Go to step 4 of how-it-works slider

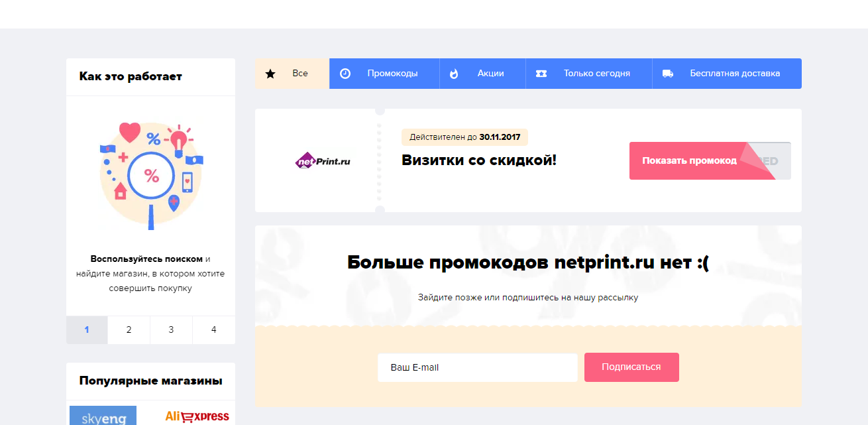(213, 330)
